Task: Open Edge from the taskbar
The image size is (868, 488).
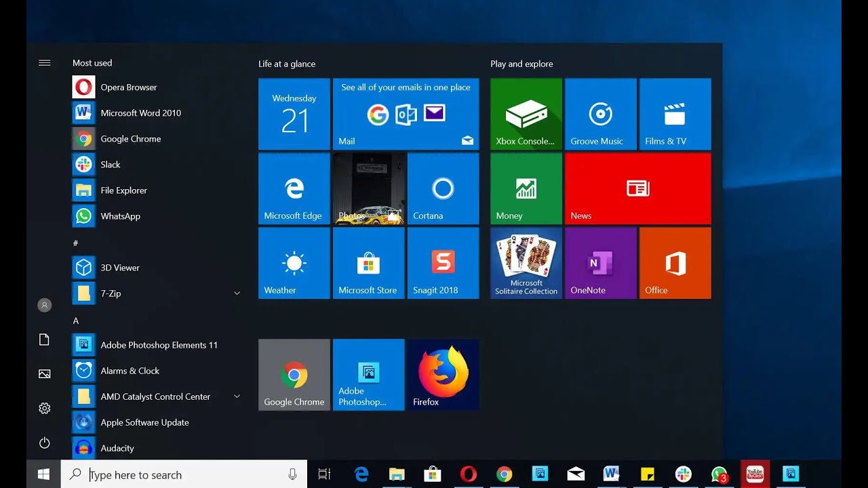Action: click(x=361, y=474)
